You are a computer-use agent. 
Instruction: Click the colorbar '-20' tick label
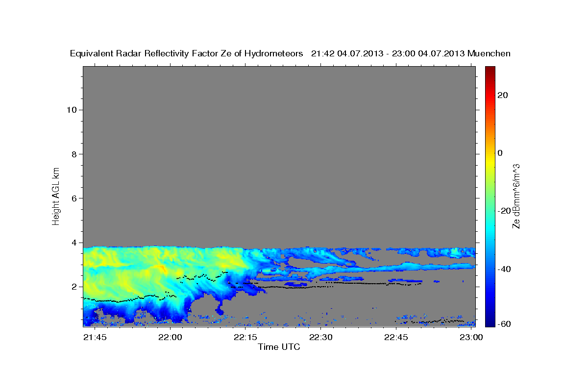504,211
